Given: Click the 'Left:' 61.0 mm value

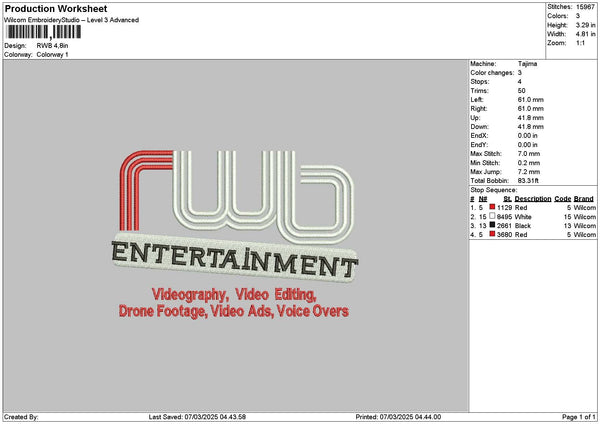Looking at the screenshot, I should [531, 100].
